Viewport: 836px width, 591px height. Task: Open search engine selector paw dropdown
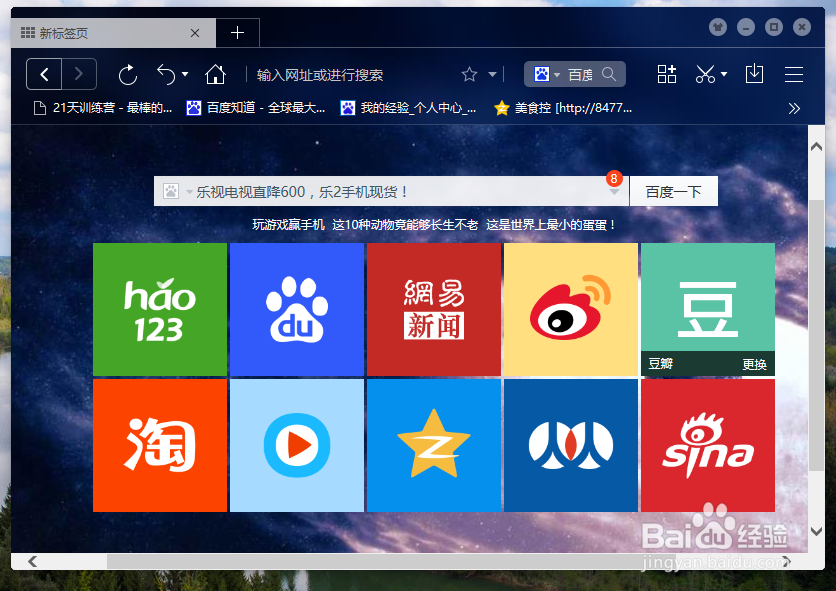(x=547, y=74)
